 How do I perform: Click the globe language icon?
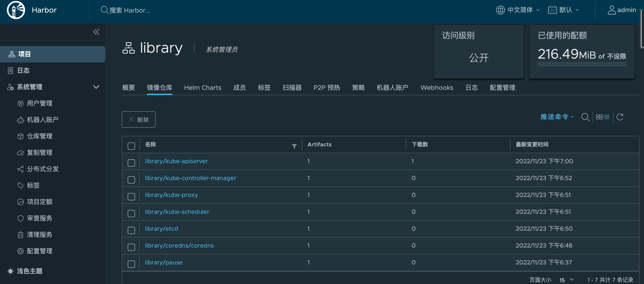click(x=500, y=10)
